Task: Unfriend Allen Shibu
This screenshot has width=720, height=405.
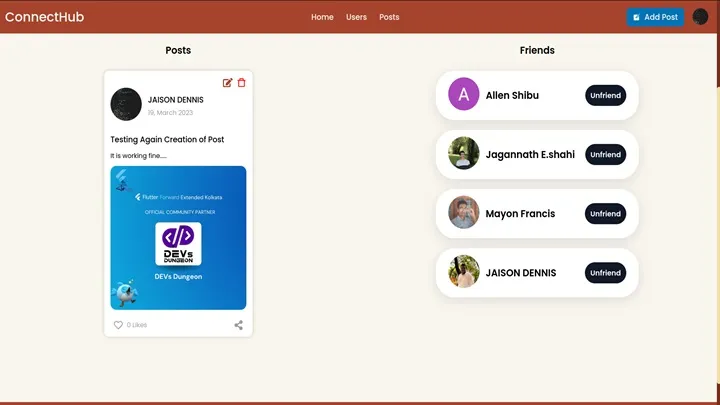Action: tap(605, 95)
